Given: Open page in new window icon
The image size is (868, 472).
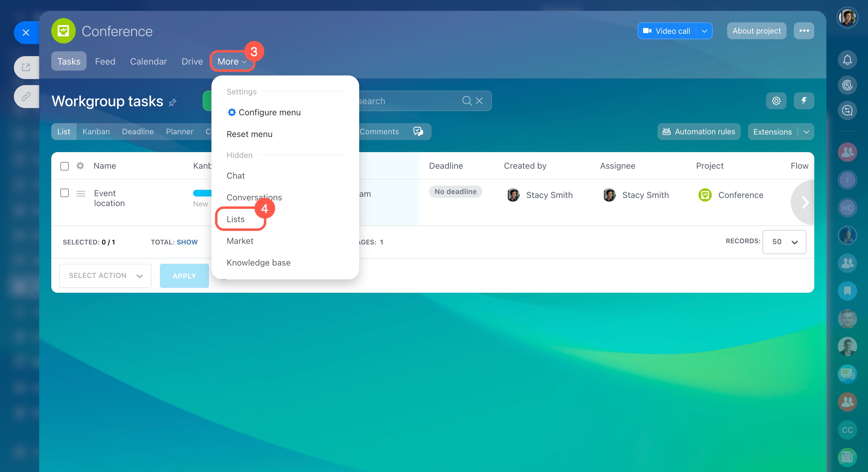Looking at the screenshot, I should [26, 67].
